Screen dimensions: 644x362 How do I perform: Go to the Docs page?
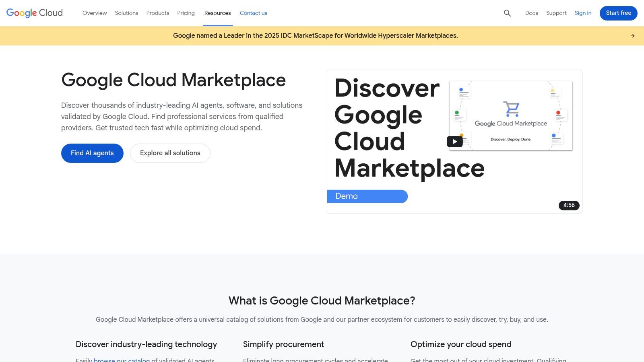(x=531, y=13)
